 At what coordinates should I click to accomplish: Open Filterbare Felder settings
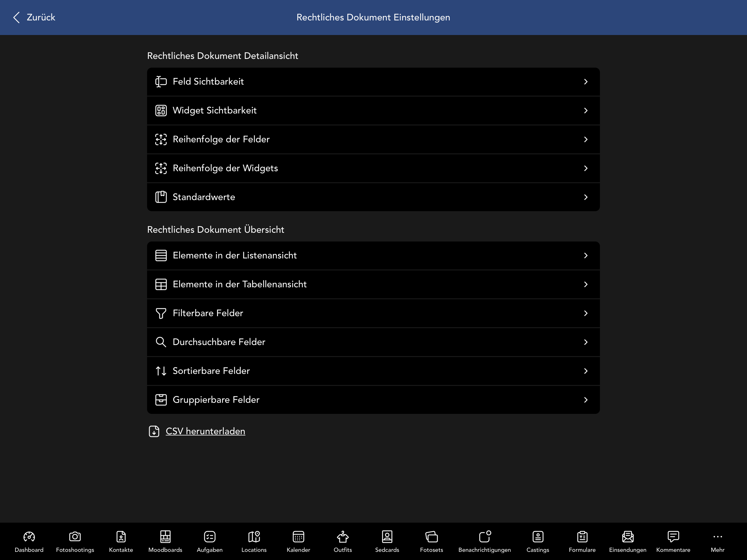click(373, 313)
